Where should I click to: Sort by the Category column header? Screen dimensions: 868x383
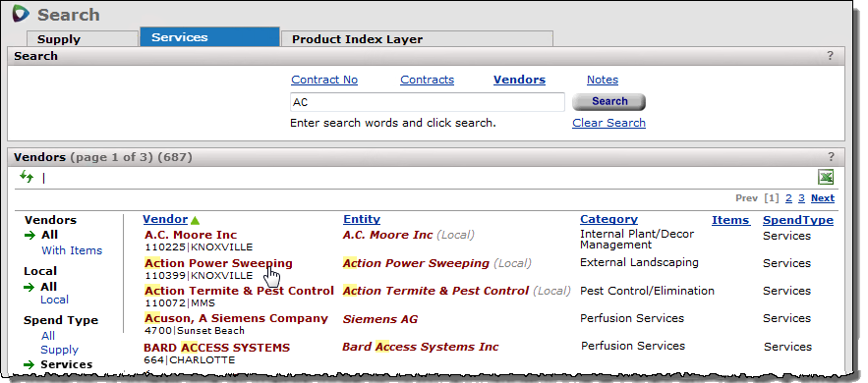608,219
